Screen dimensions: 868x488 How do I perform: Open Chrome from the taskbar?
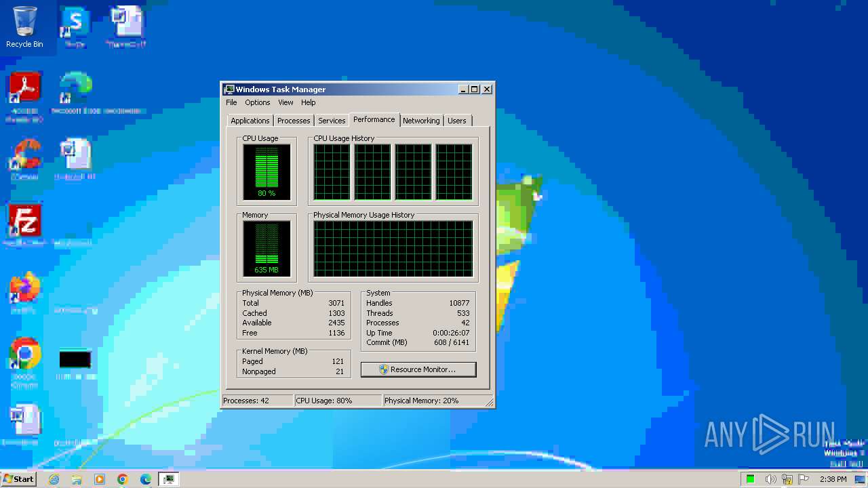pyautogui.click(x=123, y=479)
